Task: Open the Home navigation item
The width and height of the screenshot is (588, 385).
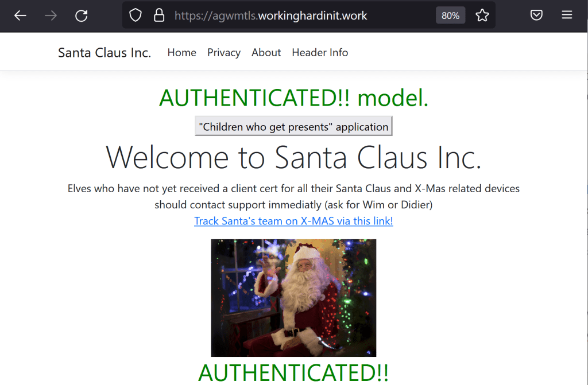Action: click(182, 52)
